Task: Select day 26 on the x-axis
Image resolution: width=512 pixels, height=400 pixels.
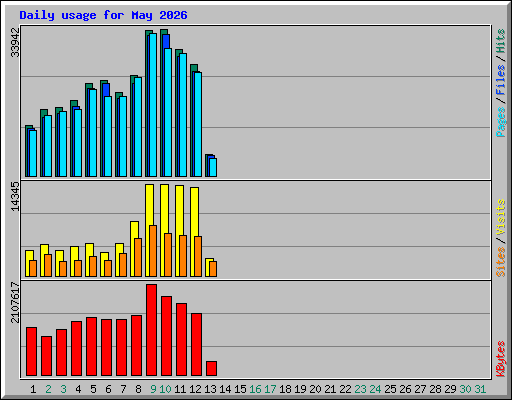Action: [405, 389]
